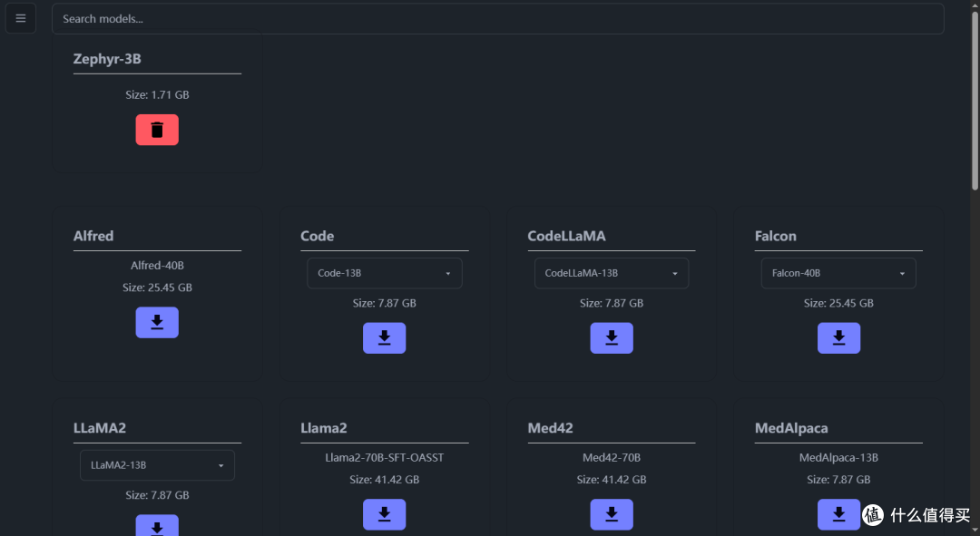Click the page vertical scrollbar thumb

975,100
